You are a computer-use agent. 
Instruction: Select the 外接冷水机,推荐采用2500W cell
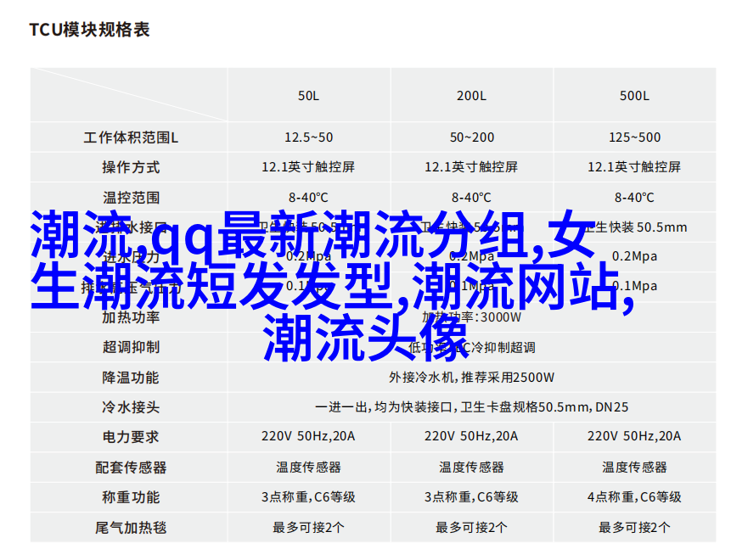[472, 378]
